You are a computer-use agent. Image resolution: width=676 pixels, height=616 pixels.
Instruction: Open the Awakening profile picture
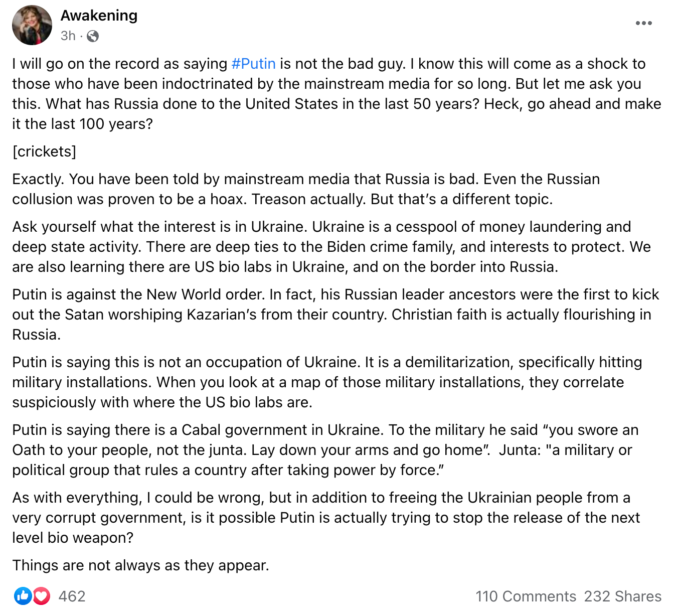(32, 25)
